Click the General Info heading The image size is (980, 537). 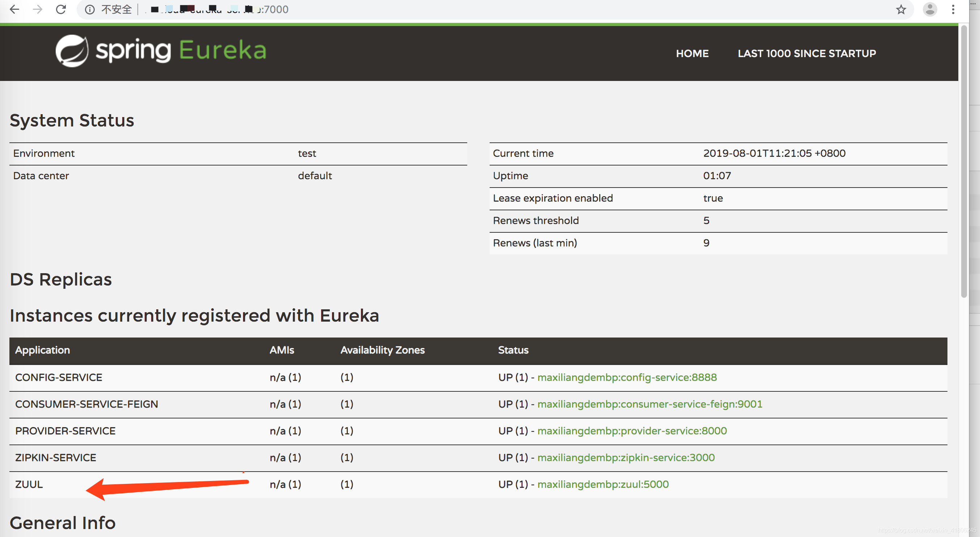click(x=63, y=523)
